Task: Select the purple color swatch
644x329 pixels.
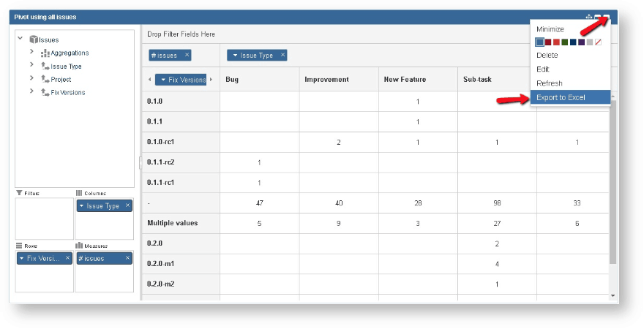Action: pyautogui.click(x=581, y=42)
